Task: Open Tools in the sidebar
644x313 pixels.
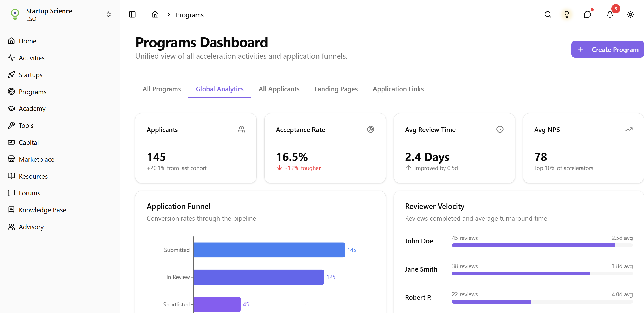Action: click(21, 125)
